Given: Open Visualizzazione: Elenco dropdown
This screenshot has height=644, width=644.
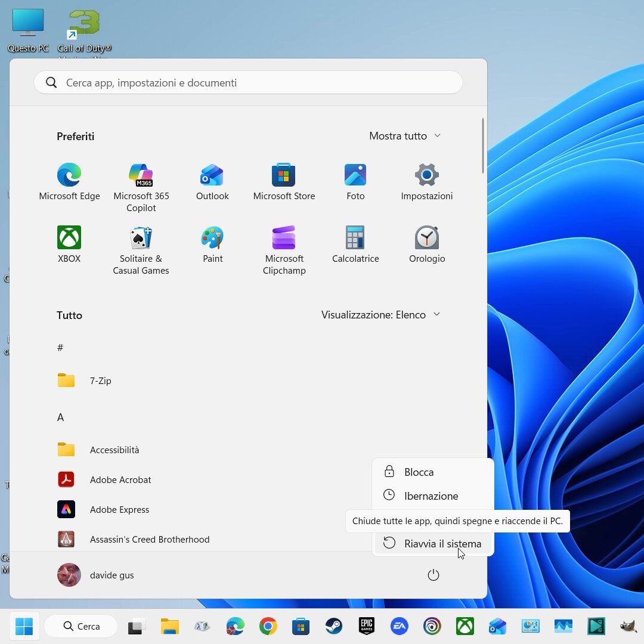Looking at the screenshot, I should tap(380, 315).
